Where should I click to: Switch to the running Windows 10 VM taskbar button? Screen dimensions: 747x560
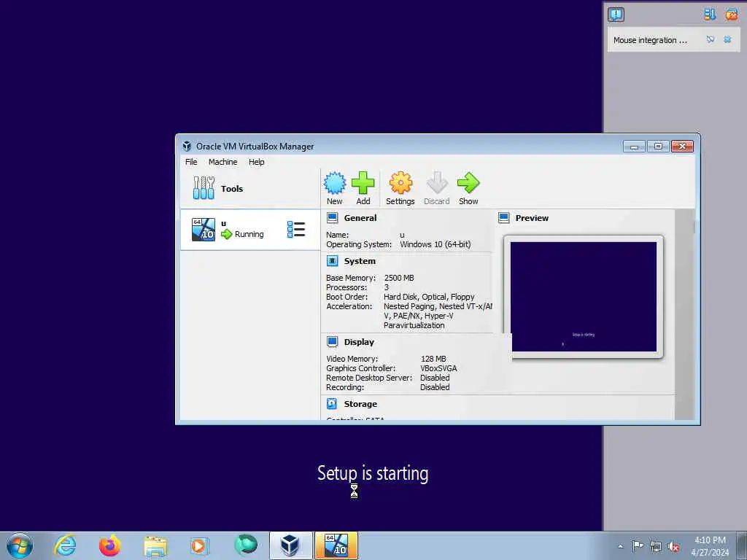(x=336, y=545)
